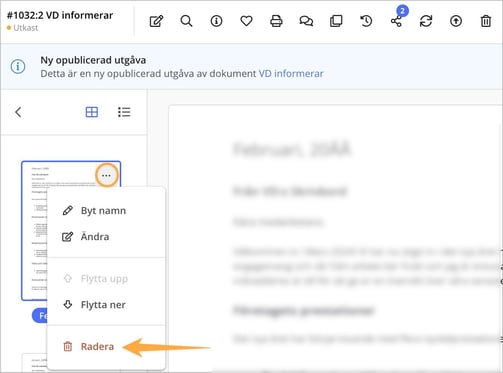Open the document information icon

point(216,21)
